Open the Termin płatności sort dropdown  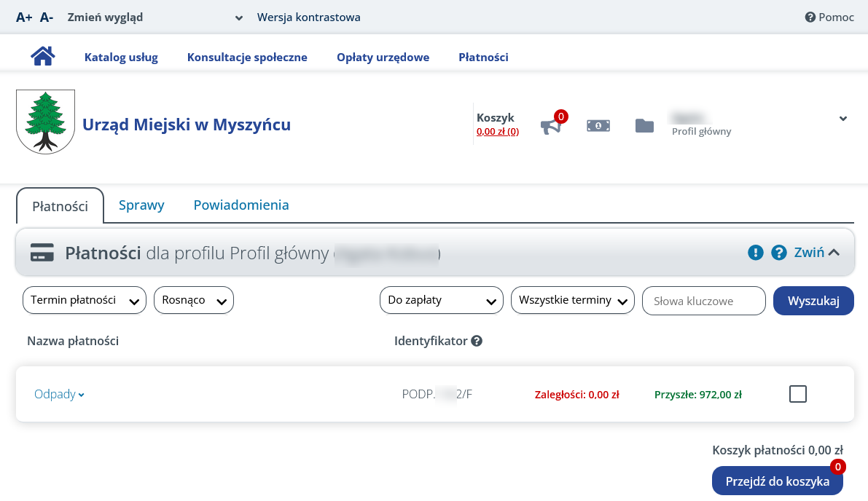tap(85, 300)
